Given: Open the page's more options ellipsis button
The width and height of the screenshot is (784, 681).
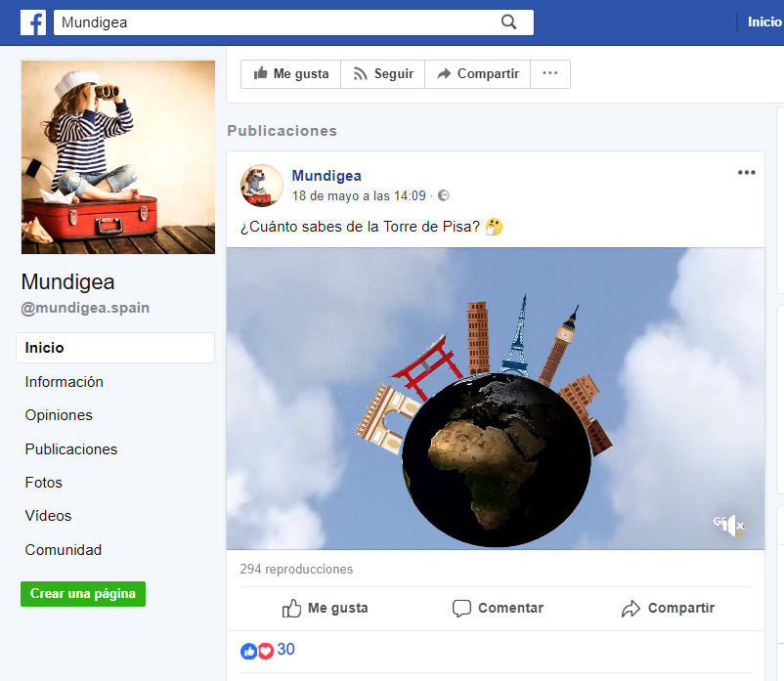Looking at the screenshot, I should click(x=550, y=74).
